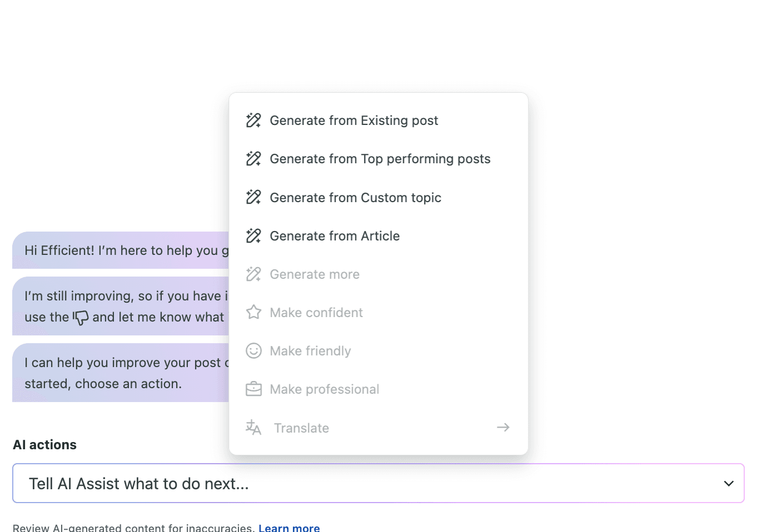The image size is (757, 532).
Task: Click the briefcase icon for Make professional
Action: (x=253, y=389)
